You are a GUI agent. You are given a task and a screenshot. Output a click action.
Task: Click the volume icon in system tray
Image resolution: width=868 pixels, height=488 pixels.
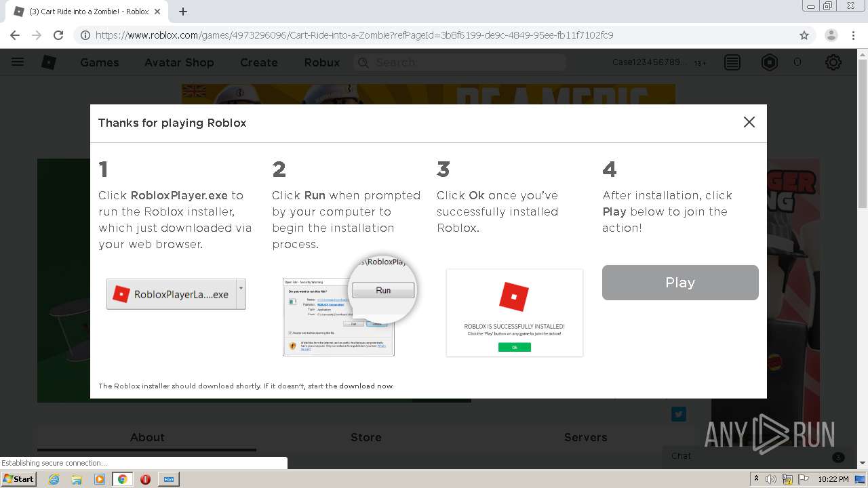point(771,479)
